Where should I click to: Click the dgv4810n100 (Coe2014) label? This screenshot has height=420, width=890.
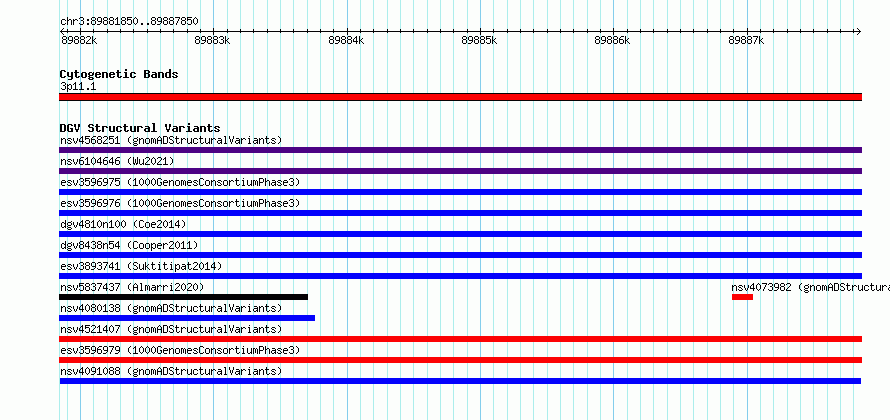coord(123,224)
